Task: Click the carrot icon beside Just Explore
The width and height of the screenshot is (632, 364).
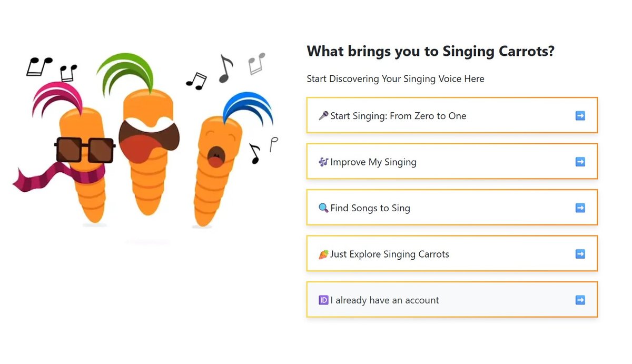Action: pyautogui.click(x=323, y=254)
